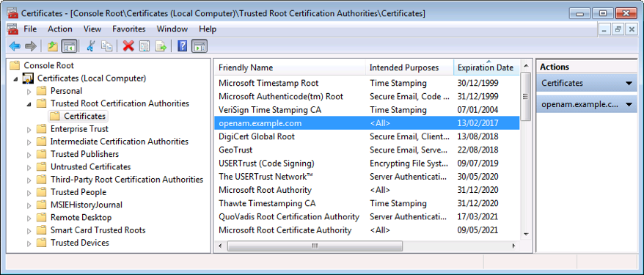Viewport: 644px width, 275px height.
Task: Open the Favorites menu
Action: tap(129, 29)
